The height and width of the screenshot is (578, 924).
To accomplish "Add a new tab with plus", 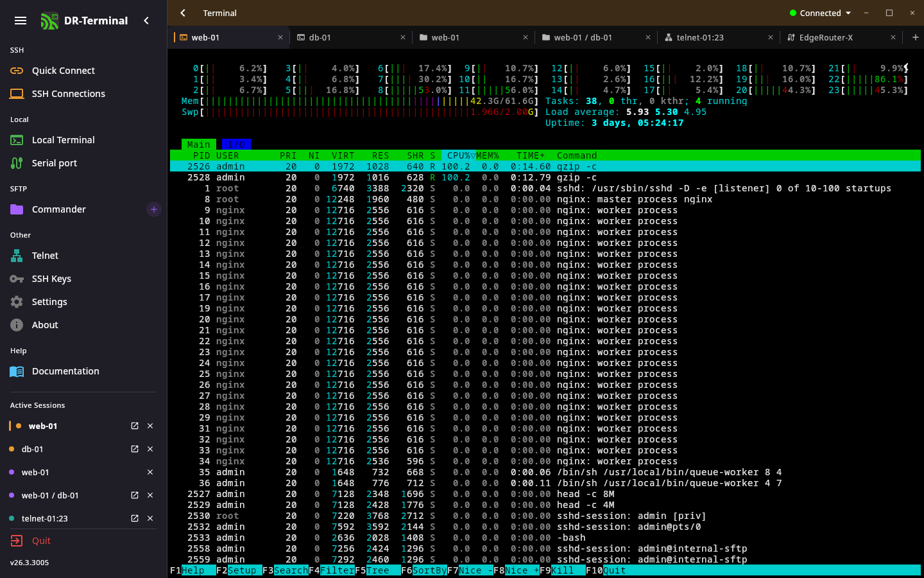I will click(x=916, y=37).
